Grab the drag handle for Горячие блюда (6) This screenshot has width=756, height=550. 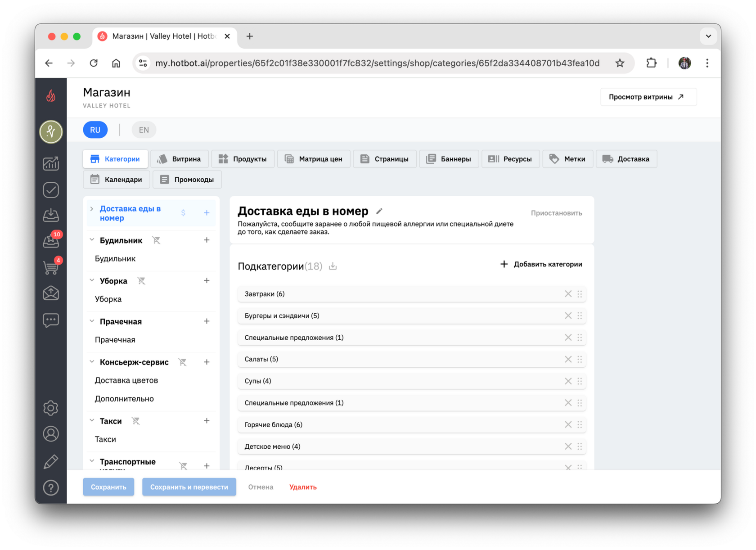[x=580, y=424]
